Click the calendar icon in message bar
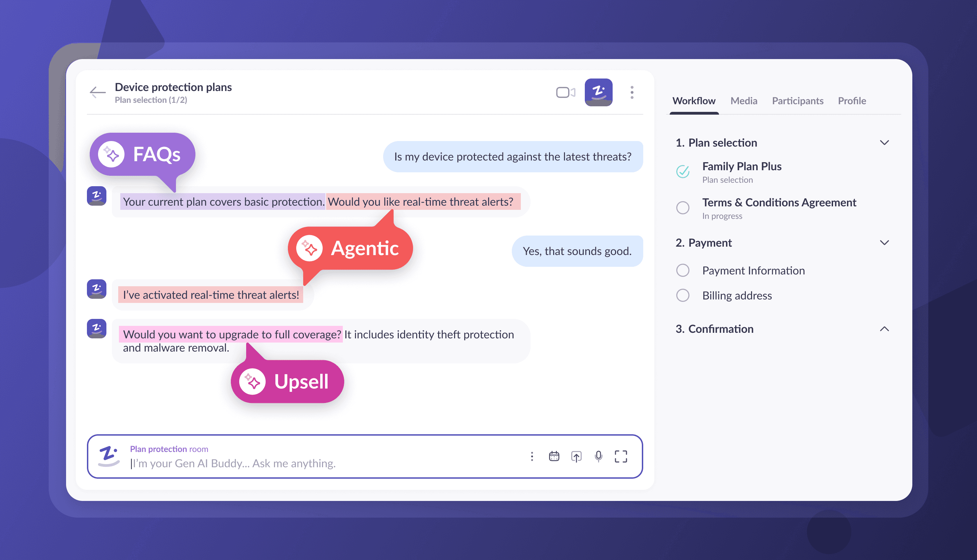The height and width of the screenshot is (560, 977). (554, 456)
